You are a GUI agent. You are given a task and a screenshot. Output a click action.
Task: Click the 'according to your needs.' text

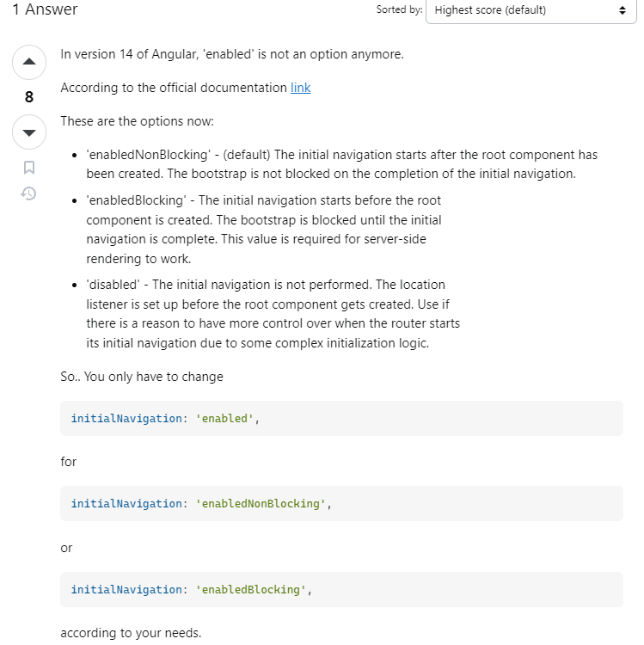click(x=131, y=633)
